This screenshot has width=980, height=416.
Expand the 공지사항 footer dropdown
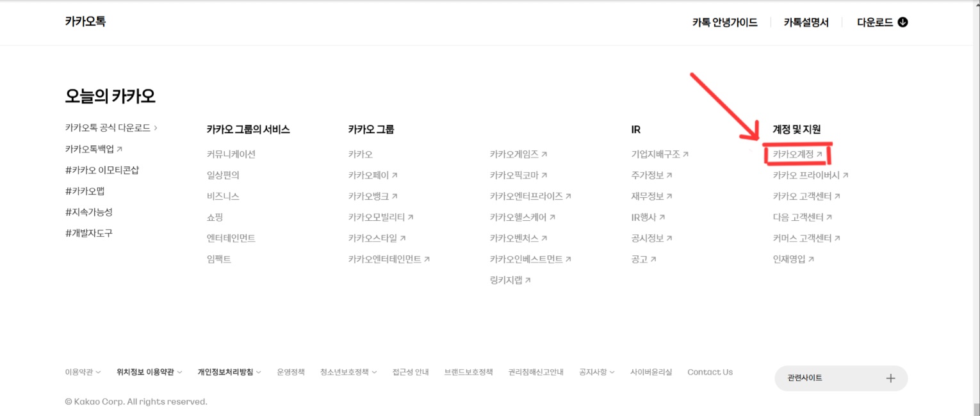coord(597,372)
